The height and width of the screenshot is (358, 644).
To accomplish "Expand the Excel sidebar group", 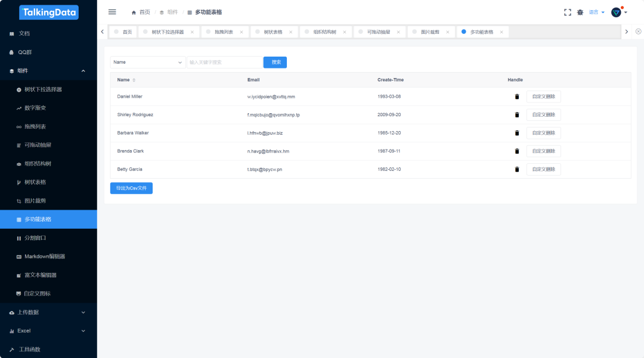I will pos(48,331).
